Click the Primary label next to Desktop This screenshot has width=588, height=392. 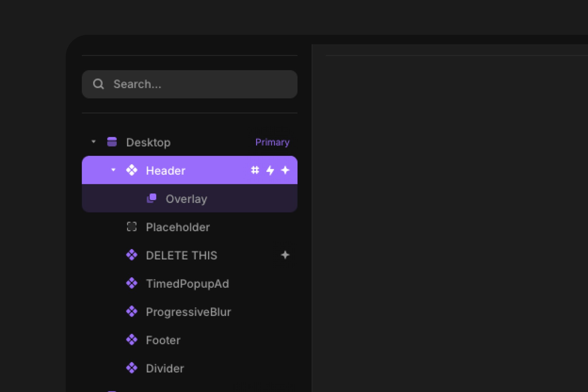pyautogui.click(x=273, y=142)
